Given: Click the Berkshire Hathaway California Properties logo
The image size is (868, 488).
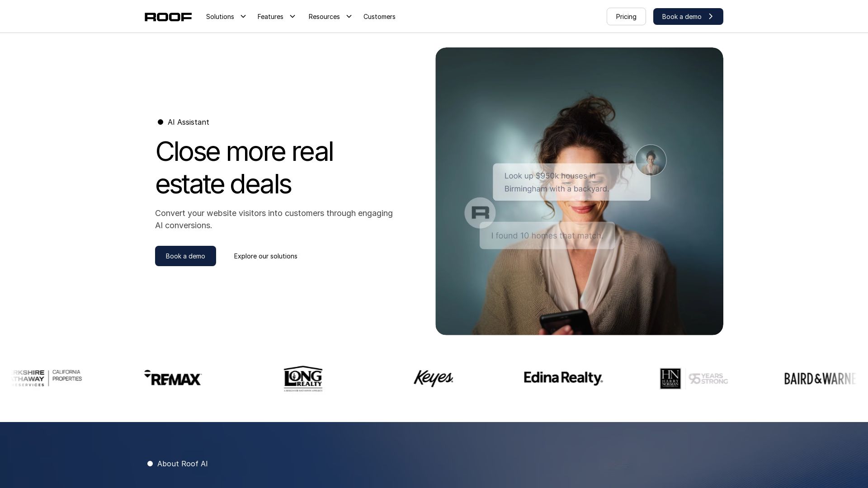Looking at the screenshot, I should [47, 378].
